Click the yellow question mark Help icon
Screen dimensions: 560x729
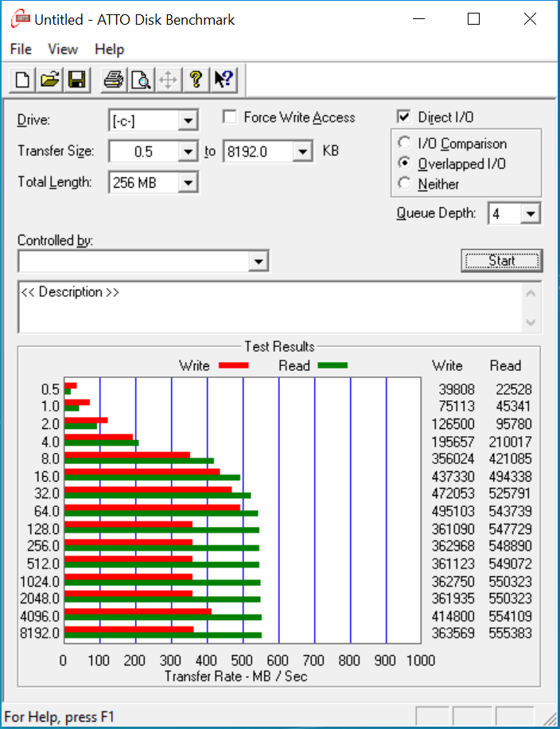click(196, 80)
